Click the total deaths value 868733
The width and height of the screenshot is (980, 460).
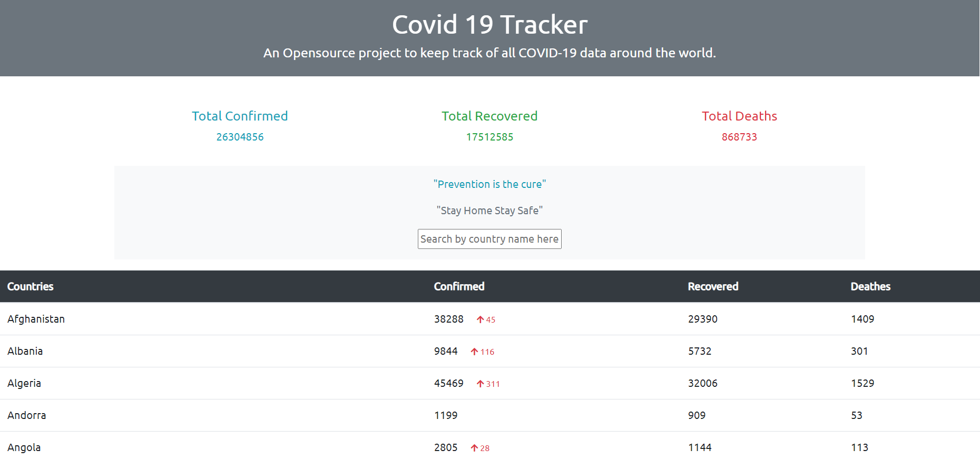click(x=739, y=137)
